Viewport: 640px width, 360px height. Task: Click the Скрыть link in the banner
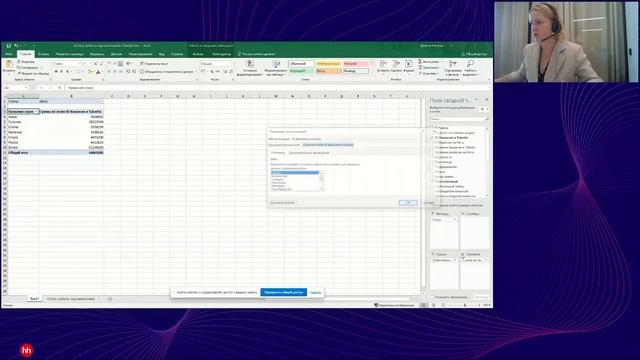[316, 292]
